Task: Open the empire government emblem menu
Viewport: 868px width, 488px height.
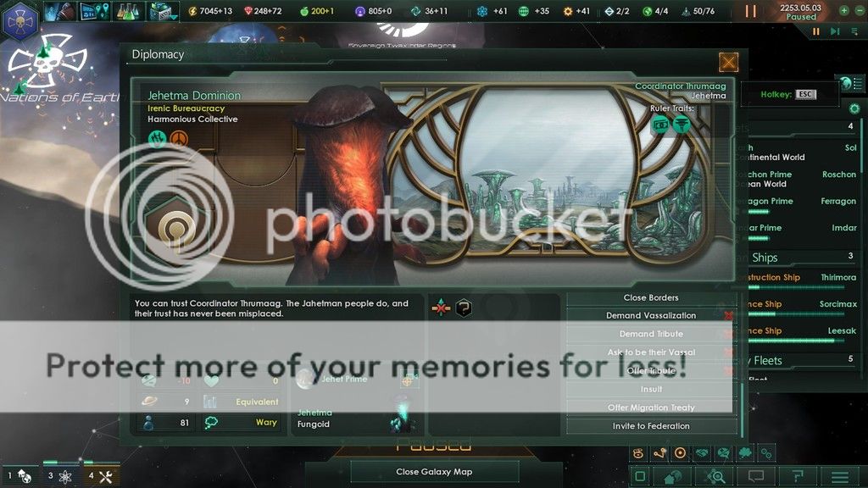Action: (x=20, y=21)
